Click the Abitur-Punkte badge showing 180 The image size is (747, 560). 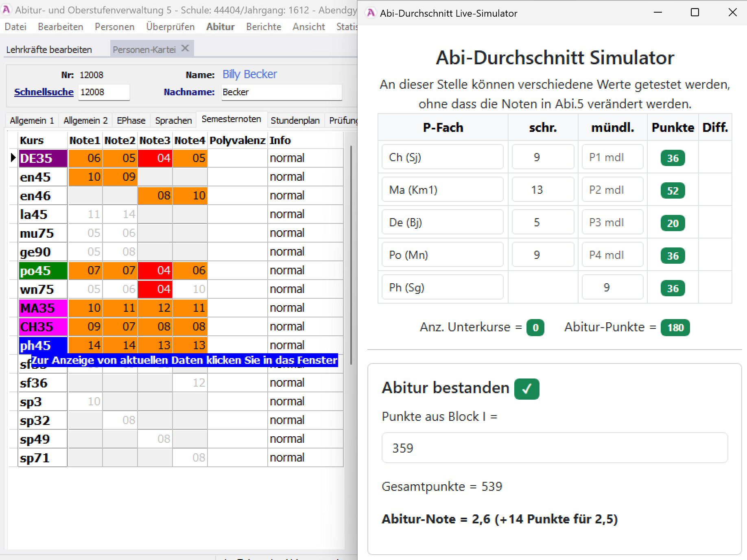coord(675,327)
